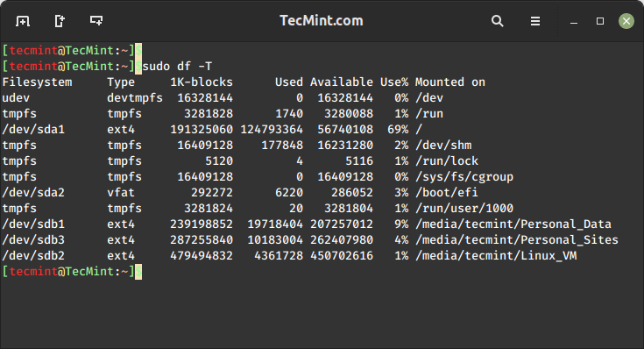Click the '/dev/sdb3' filesystem entry
Image resolution: width=644 pixels, height=349 pixels.
coord(33,239)
